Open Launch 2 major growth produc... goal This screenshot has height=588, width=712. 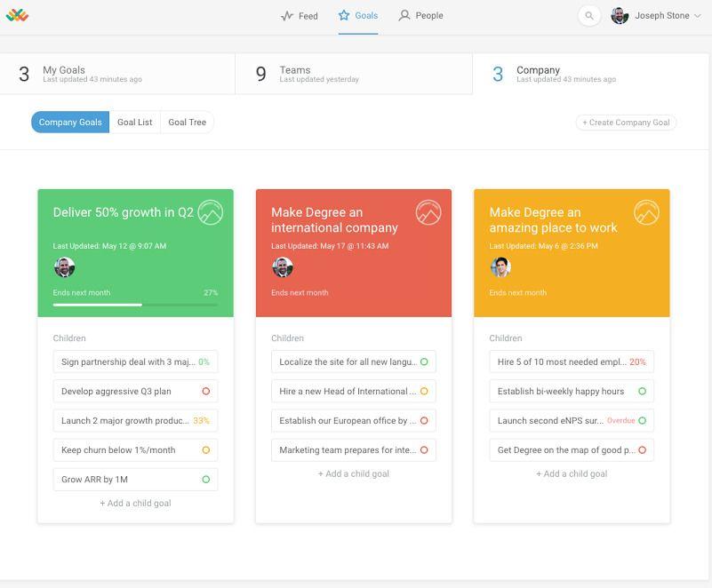click(x=135, y=421)
